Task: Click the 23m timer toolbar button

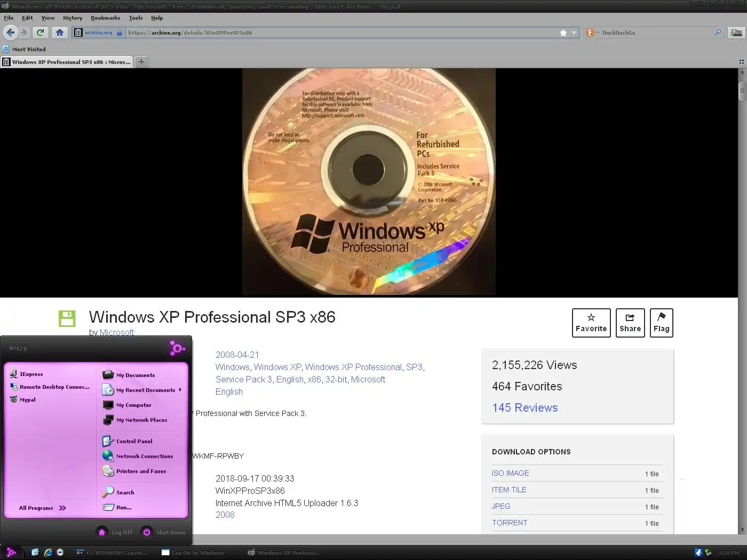Action: [x=736, y=33]
